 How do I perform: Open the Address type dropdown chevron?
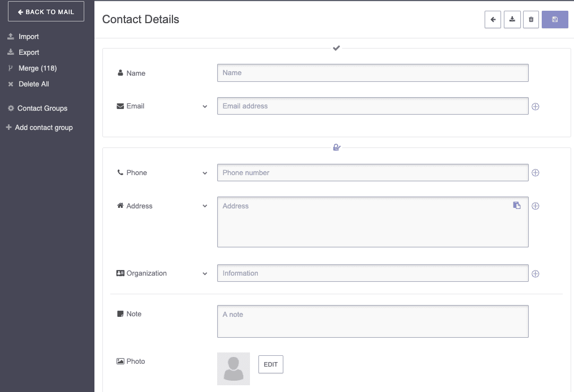[x=205, y=206]
